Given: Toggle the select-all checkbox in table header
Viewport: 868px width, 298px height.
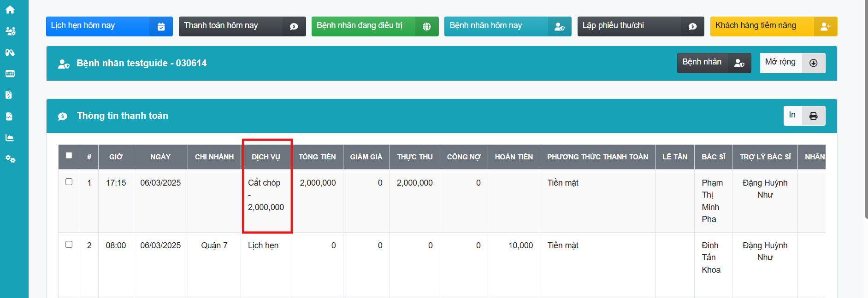Looking at the screenshot, I should tap(69, 156).
